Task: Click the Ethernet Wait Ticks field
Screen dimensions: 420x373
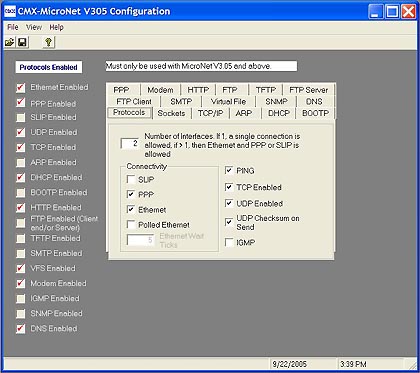Action: 140,240
